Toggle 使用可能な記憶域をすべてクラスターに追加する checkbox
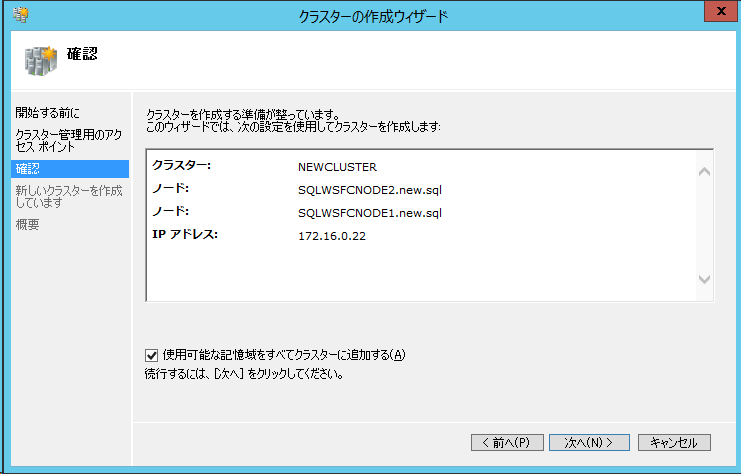 pyautogui.click(x=152, y=354)
